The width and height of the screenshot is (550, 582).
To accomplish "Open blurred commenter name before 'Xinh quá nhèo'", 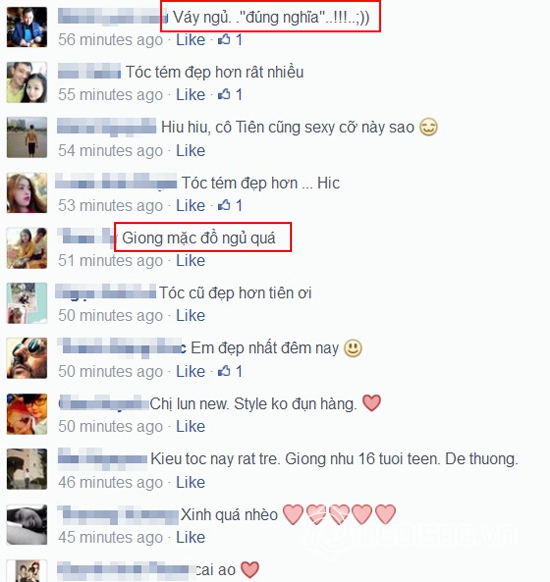I will pos(118,514).
